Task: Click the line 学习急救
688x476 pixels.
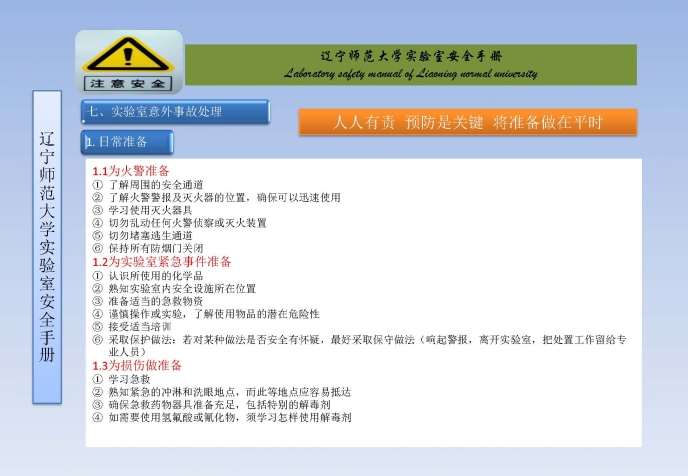Action: tap(129, 380)
